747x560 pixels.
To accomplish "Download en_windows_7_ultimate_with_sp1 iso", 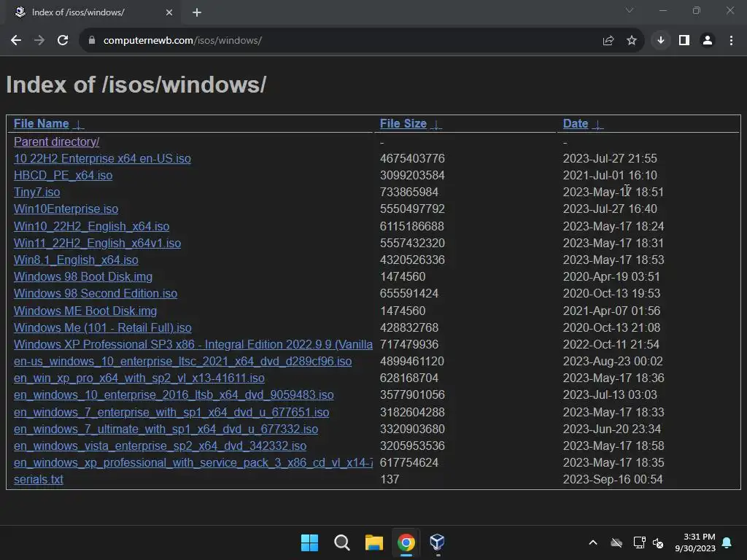I will pyautogui.click(x=166, y=429).
